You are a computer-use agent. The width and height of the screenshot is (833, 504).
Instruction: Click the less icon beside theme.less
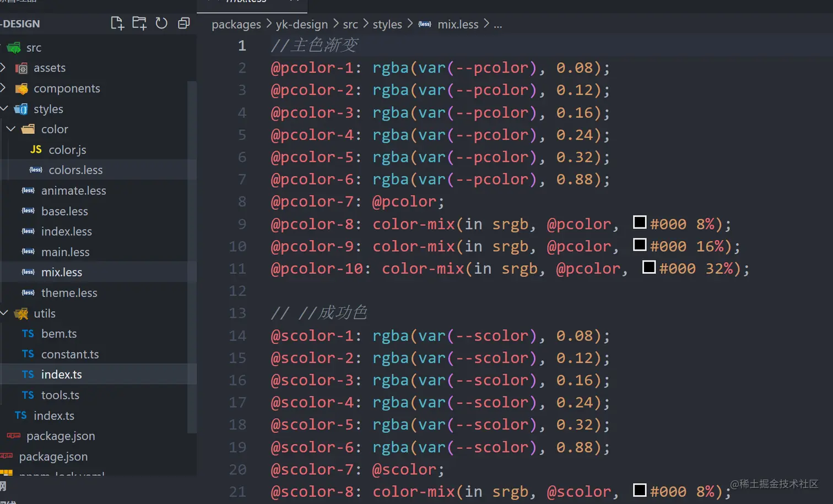(x=28, y=292)
